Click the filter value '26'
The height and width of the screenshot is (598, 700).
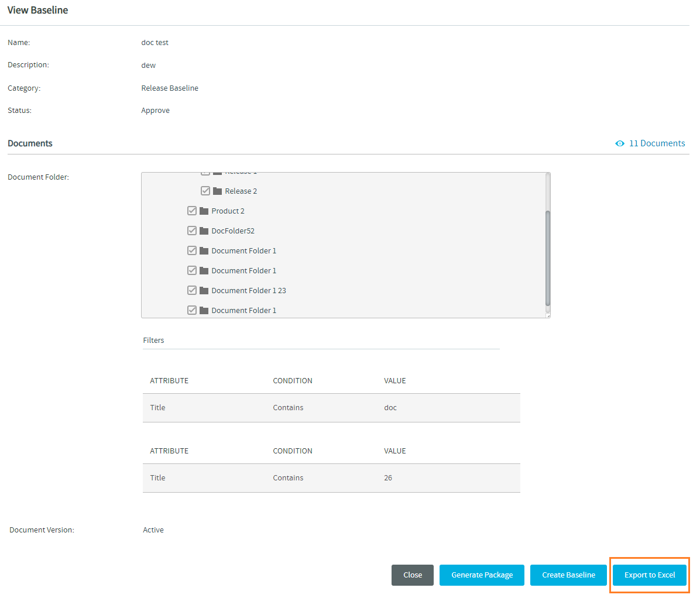388,477
